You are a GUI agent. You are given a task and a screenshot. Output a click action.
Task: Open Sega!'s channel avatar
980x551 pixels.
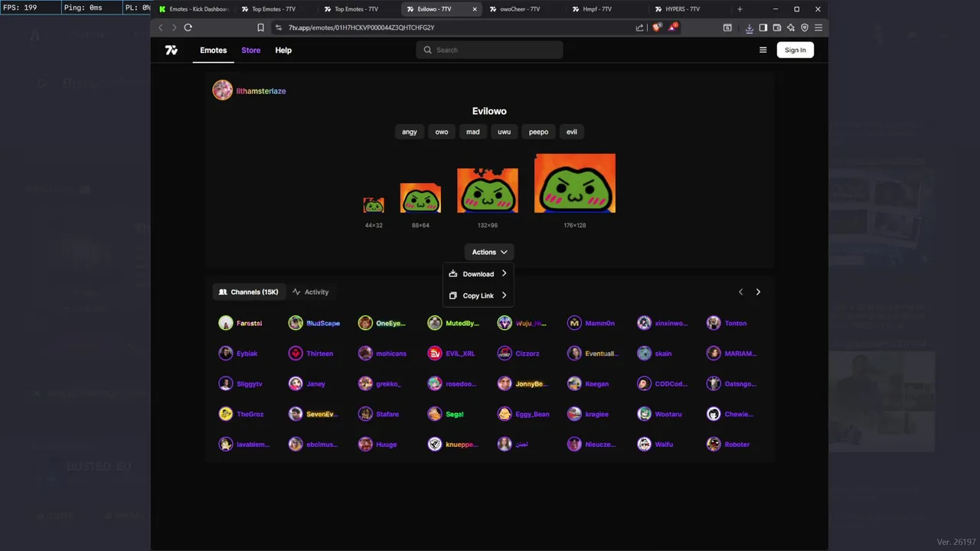coord(435,414)
